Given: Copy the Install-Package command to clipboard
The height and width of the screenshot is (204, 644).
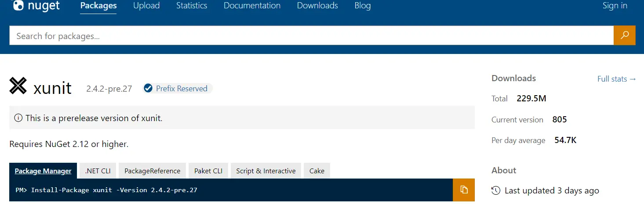Looking at the screenshot, I should click(x=463, y=190).
